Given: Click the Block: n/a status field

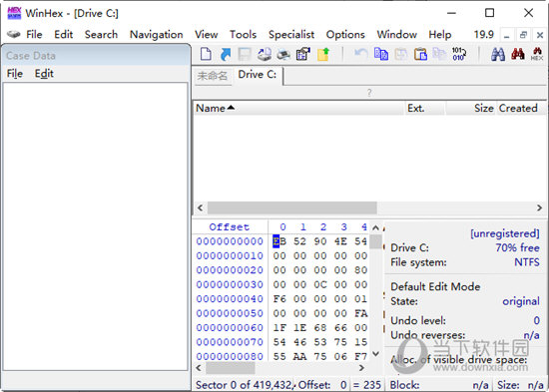Looking at the screenshot, I should tap(439, 385).
